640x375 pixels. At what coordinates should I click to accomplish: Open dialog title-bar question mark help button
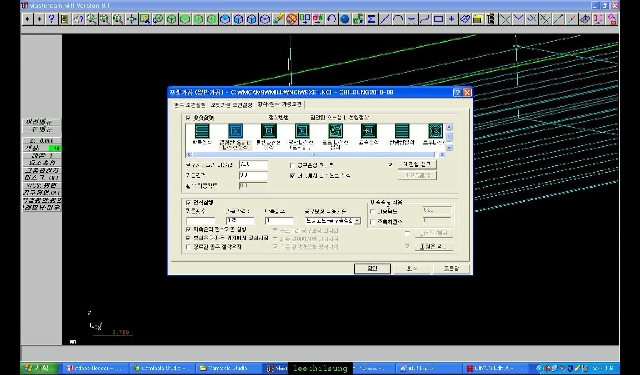[x=458, y=92]
